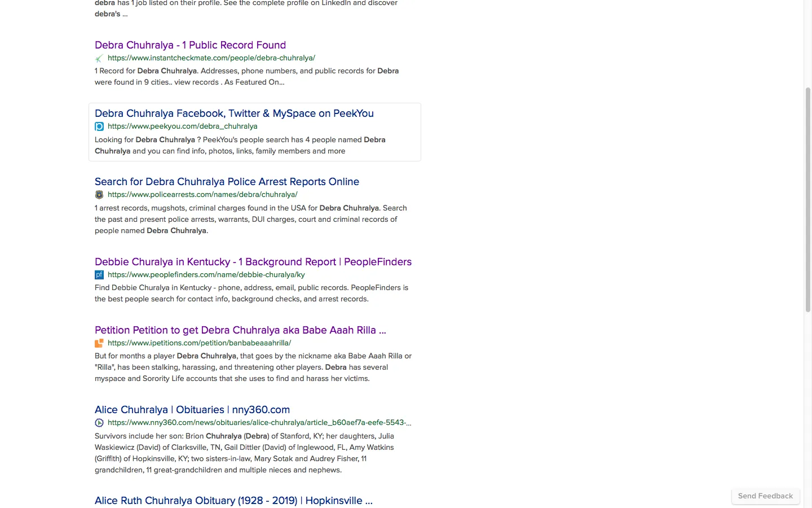812x508 pixels.
Task: Click the peekyou.com green URL
Action: pos(182,126)
